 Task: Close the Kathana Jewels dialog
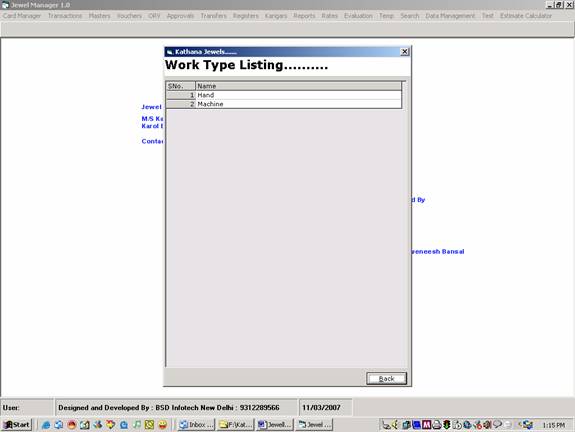[404, 52]
